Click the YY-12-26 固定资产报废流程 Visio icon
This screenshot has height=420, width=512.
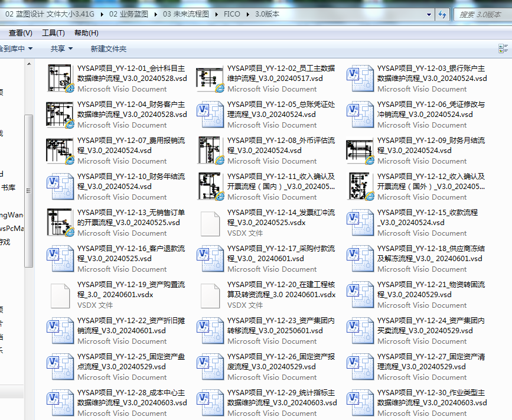[211, 367]
